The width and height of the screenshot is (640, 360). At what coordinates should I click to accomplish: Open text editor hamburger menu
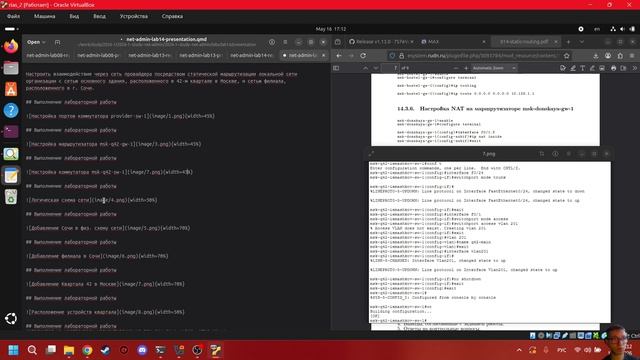[x=285, y=42]
